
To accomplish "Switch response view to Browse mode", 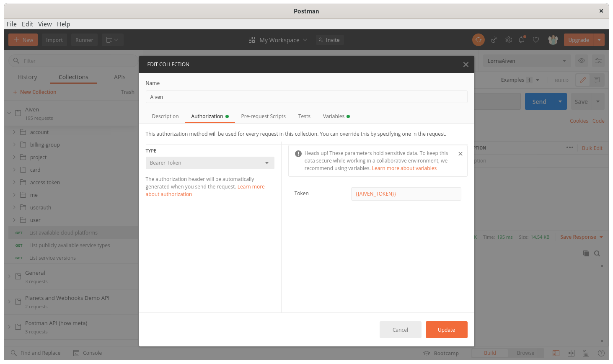I will click(x=525, y=353).
